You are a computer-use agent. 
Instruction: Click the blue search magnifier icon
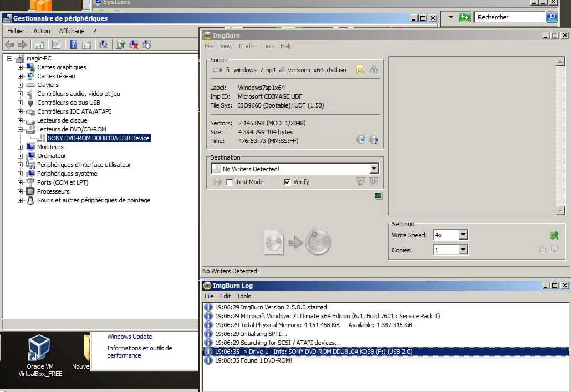tap(552, 17)
